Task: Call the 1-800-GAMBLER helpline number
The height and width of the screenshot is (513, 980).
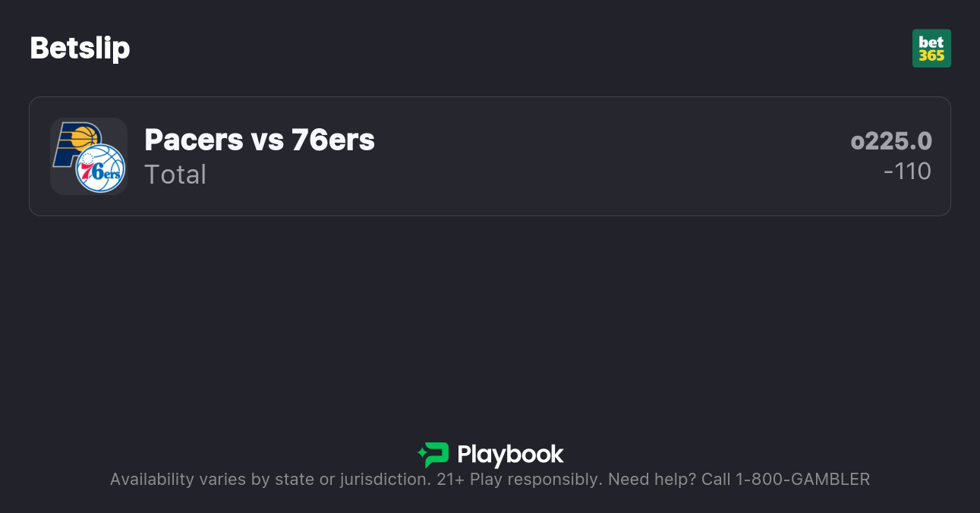Action: coord(802,480)
